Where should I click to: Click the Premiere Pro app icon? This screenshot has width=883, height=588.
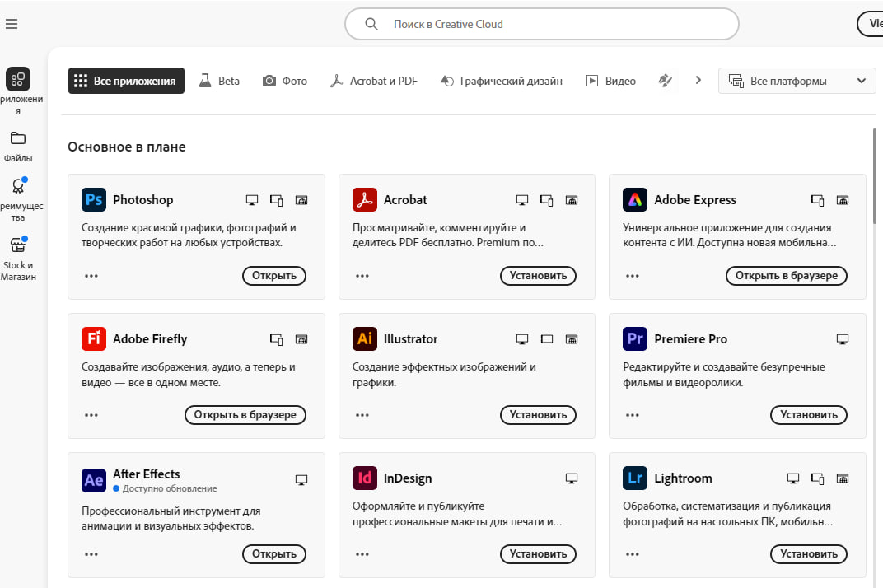coord(635,339)
